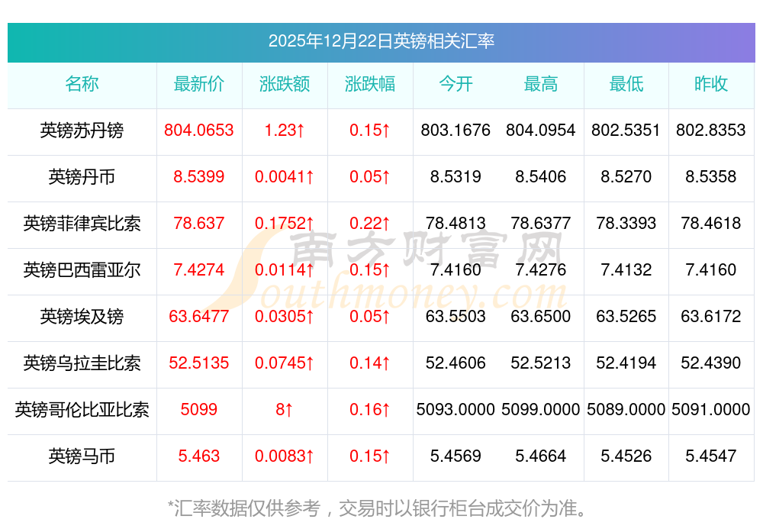This screenshot has width=763, height=532.
Task: Click latest price 7.4274
Action: pyautogui.click(x=198, y=269)
